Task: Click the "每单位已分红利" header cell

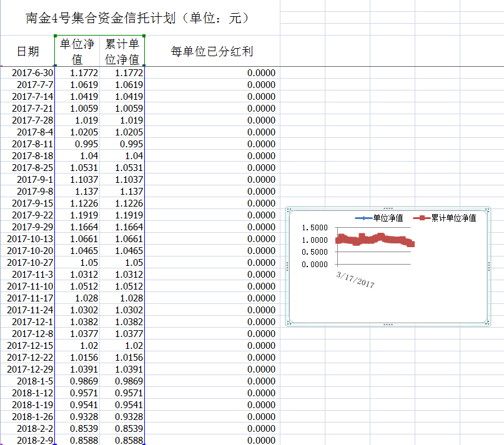Action: pos(212,51)
